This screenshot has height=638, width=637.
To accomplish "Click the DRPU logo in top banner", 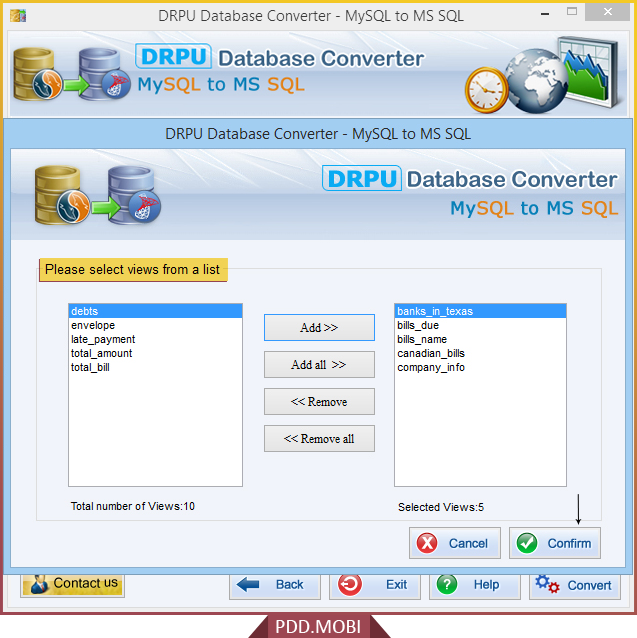I will [174, 56].
